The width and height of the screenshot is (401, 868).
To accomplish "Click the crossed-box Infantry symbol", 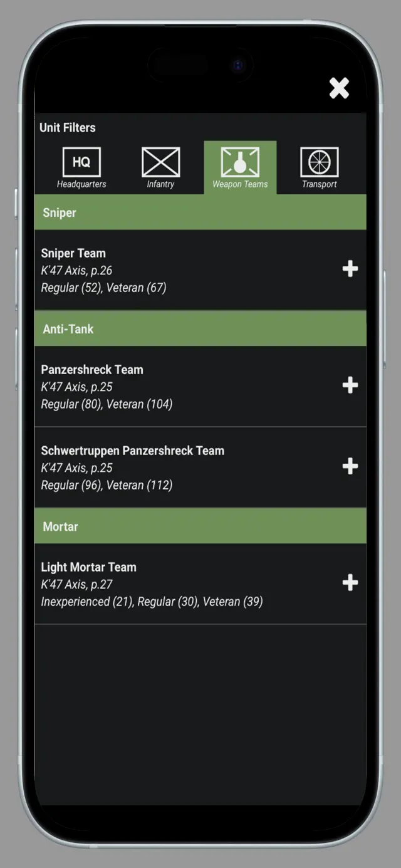I will [161, 161].
